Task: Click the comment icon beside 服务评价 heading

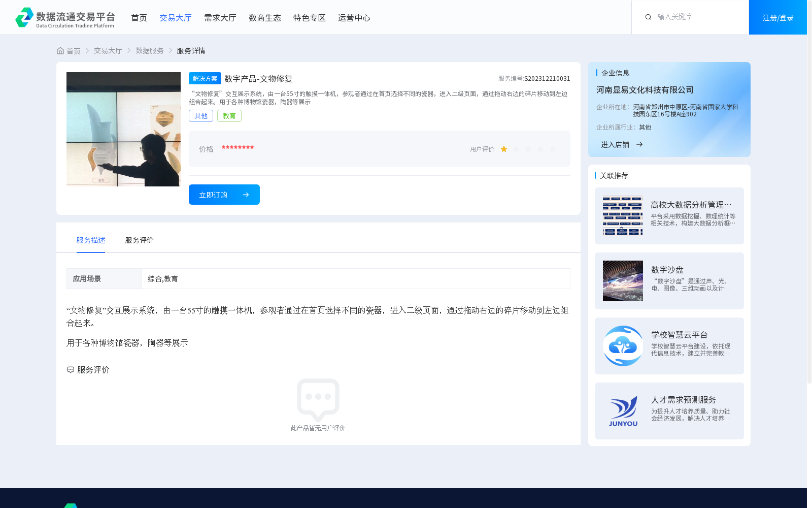Action: [71, 370]
